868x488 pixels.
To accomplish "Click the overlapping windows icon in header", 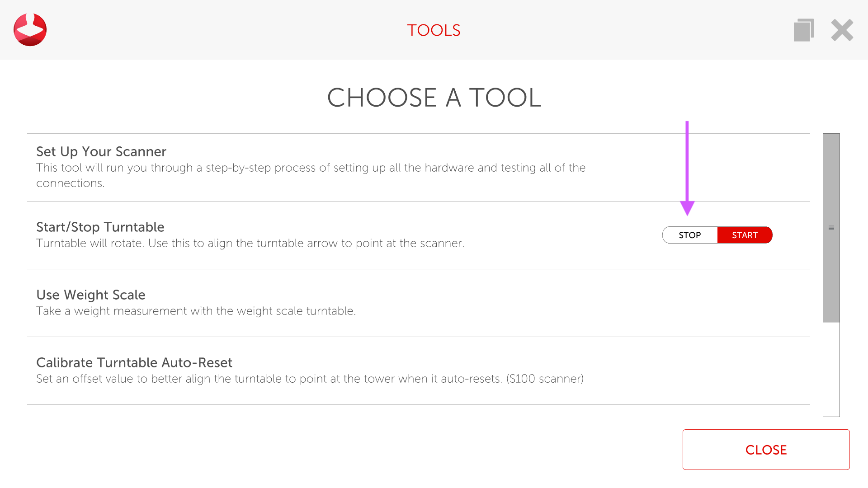I will point(803,30).
